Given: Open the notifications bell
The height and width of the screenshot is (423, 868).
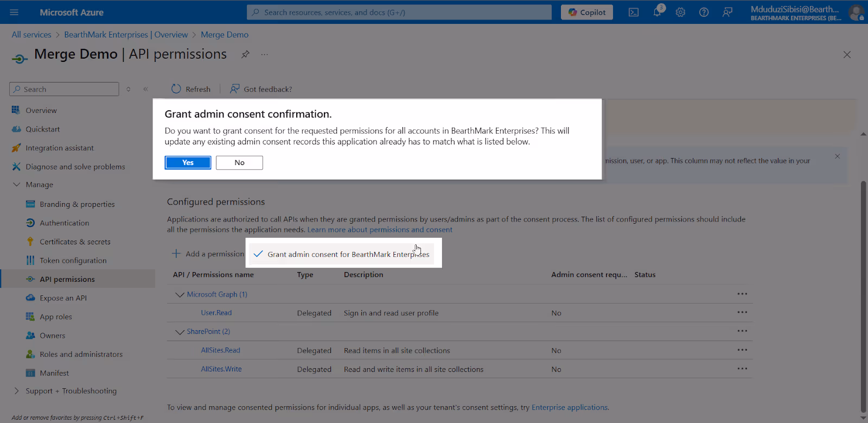Looking at the screenshot, I should 658,12.
